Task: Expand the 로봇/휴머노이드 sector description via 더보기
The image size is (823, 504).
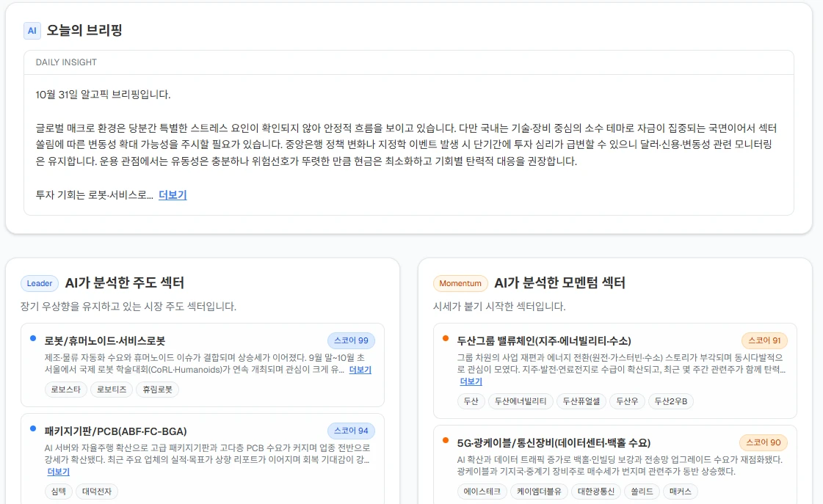Action: tap(360, 370)
